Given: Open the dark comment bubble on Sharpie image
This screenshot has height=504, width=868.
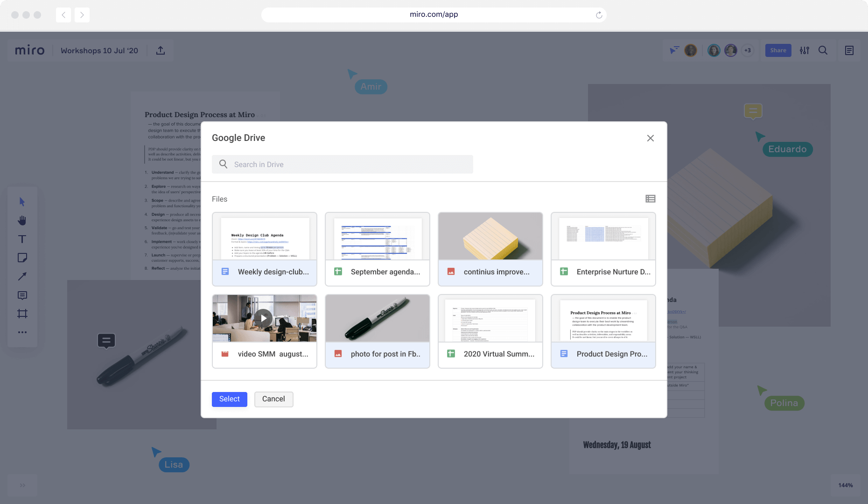Looking at the screenshot, I should click(106, 341).
